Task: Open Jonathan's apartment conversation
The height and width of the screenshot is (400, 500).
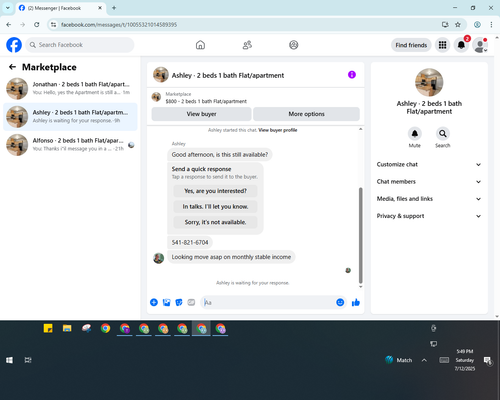Action: (x=70, y=89)
